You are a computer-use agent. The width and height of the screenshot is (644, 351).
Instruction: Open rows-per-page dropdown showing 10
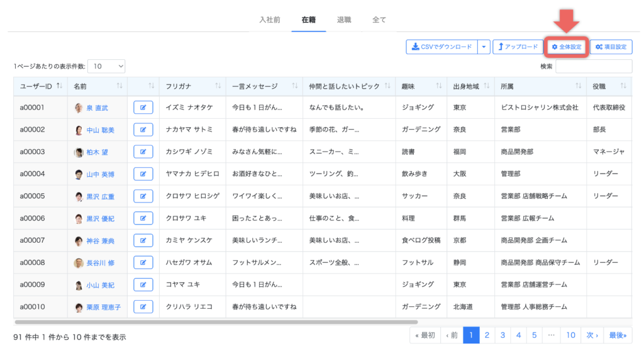click(107, 65)
